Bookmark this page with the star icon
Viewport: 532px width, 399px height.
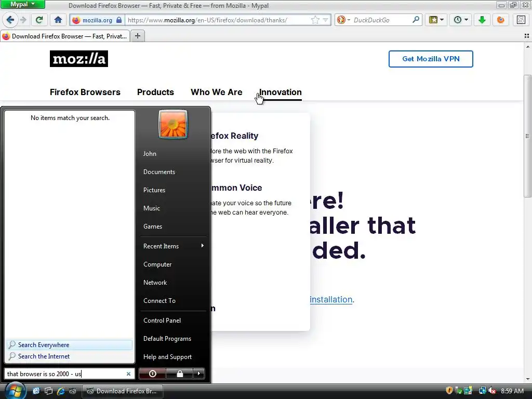(315, 20)
